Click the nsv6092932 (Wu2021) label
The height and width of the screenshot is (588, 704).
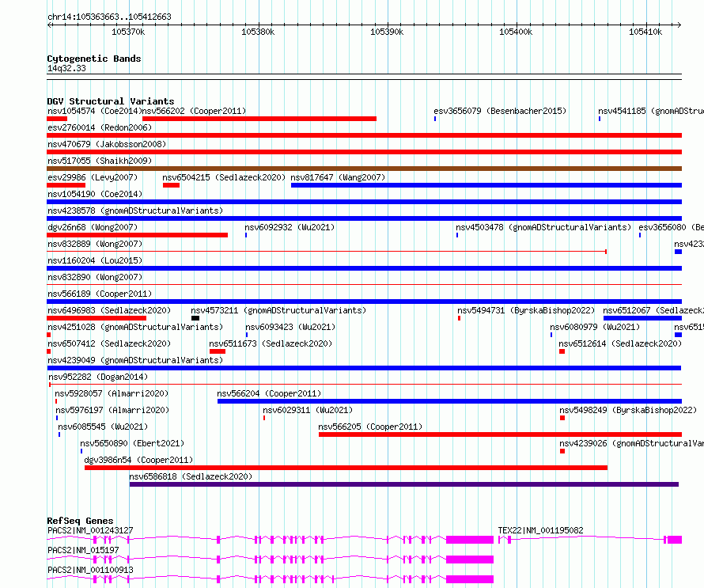tap(290, 227)
